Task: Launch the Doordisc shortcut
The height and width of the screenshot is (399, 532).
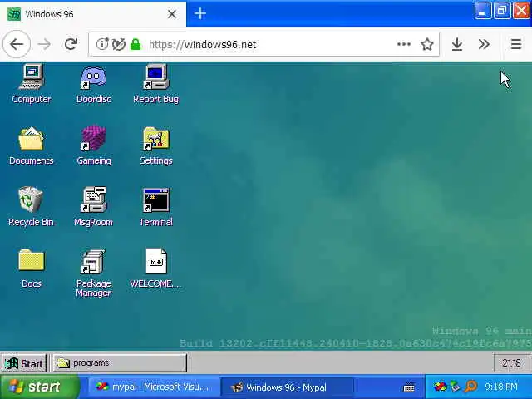Action: pos(94,83)
